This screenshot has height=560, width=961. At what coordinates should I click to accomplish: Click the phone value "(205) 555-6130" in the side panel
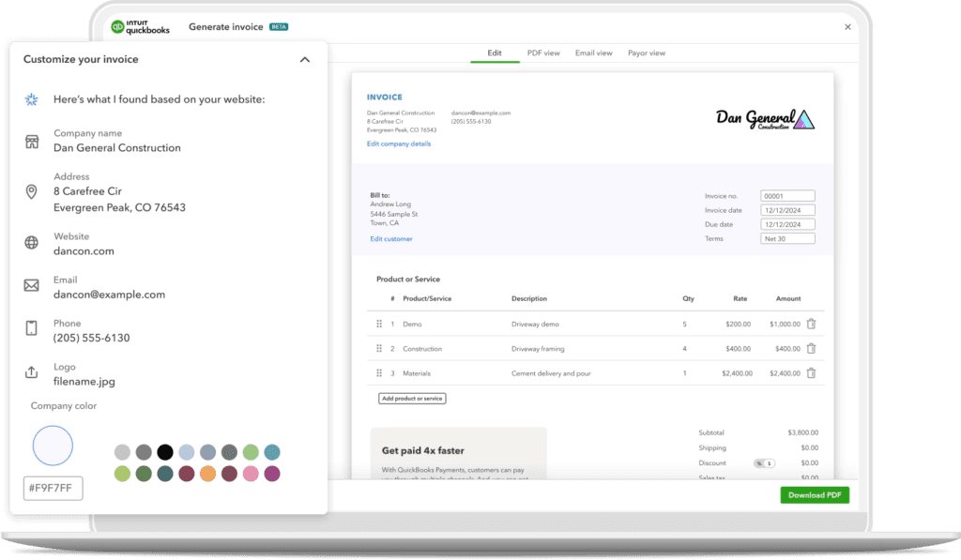91,339
